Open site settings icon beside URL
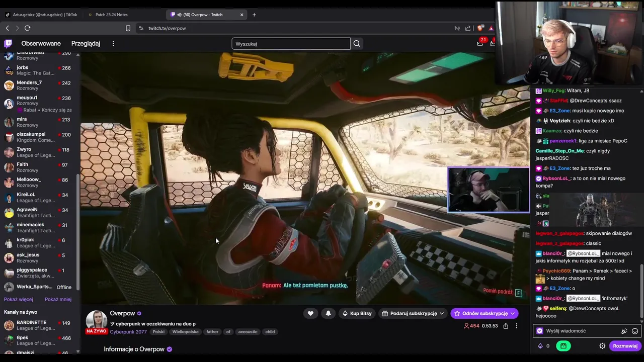This screenshot has width=644, height=362. tap(141, 28)
